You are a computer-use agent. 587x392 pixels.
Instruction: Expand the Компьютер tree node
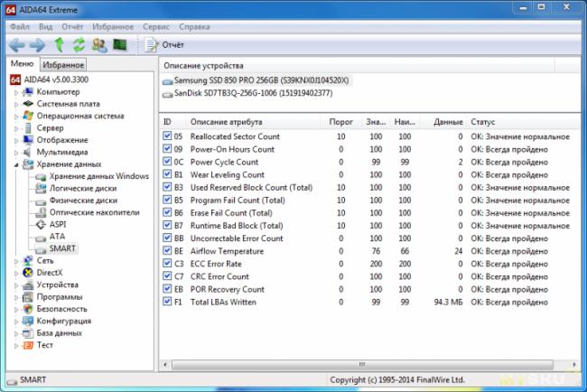(16, 92)
